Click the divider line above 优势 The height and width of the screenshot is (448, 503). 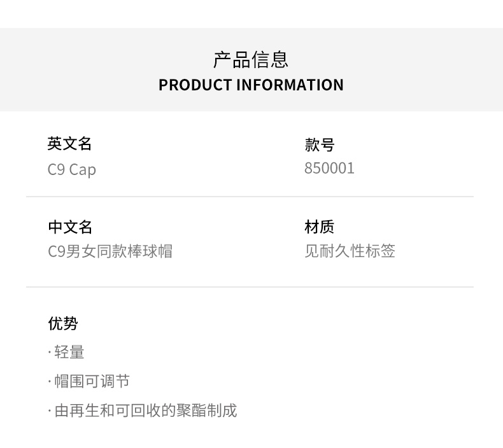pos(250,287)
